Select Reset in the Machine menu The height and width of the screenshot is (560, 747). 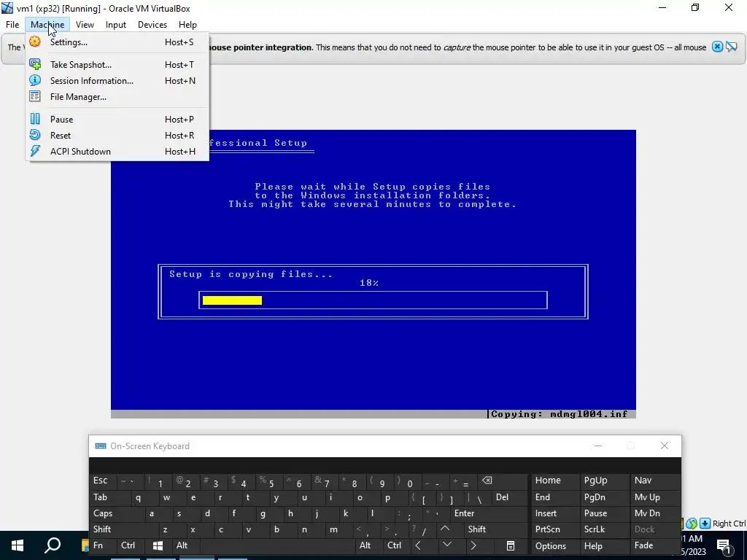pyautogui.click(x=117, y=135)
